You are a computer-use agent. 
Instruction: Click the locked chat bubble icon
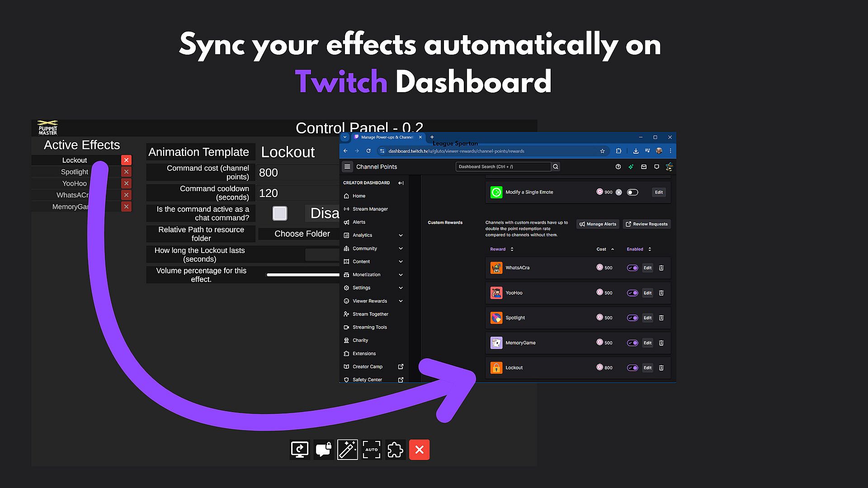(x=324, y=450)
